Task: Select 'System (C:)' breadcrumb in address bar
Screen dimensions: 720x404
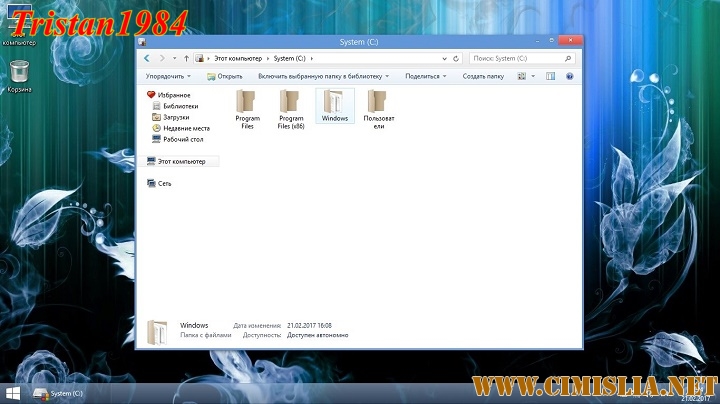Action: [x=289, y=58]
